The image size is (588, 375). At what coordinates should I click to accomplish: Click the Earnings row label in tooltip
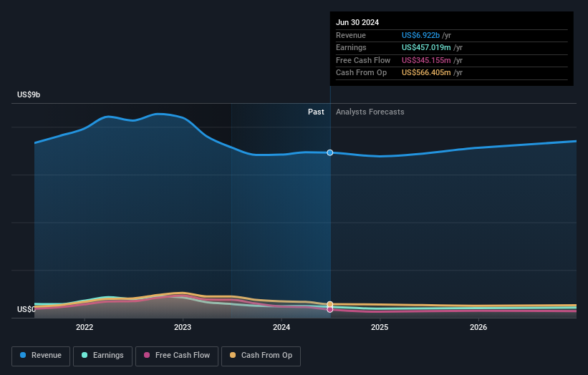click(352, 47)
